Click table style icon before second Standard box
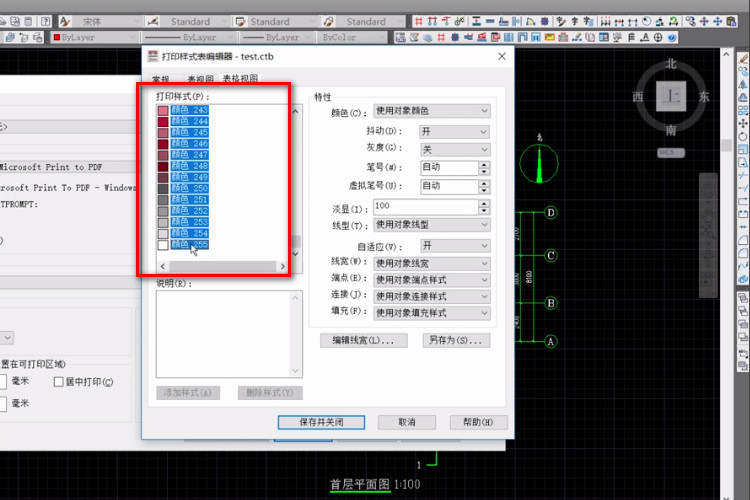Screen dimensions: 750x500 tap(240, 22)
